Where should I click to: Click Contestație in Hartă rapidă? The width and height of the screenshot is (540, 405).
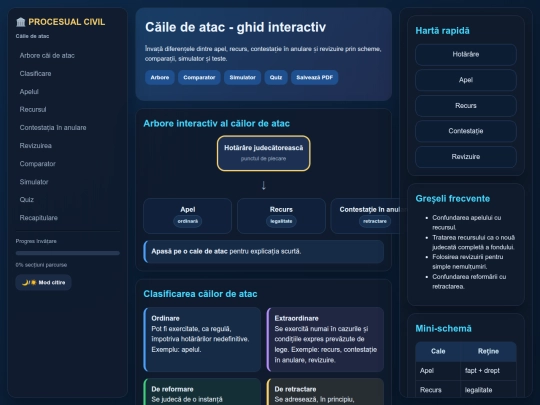(466, 131)
